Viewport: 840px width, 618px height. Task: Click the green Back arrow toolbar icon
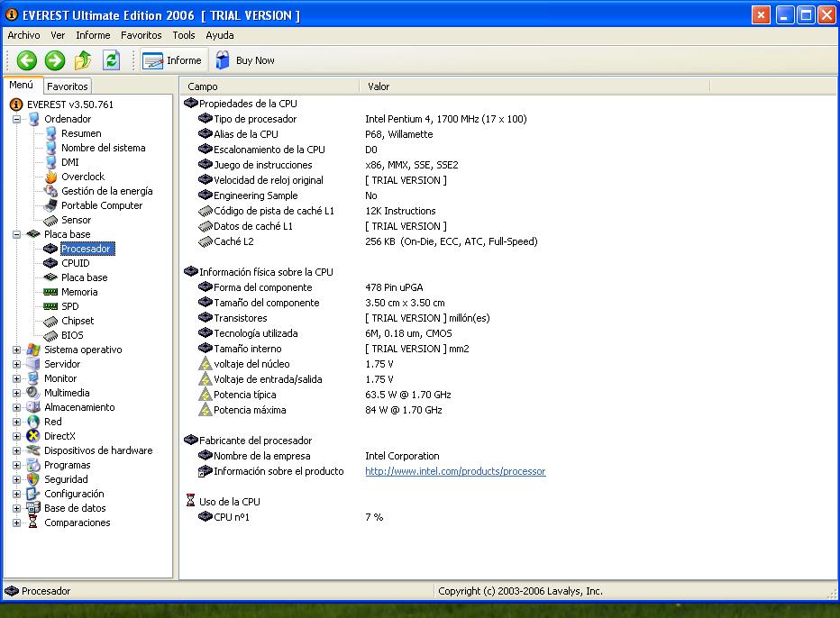click(x=26, y=60)
